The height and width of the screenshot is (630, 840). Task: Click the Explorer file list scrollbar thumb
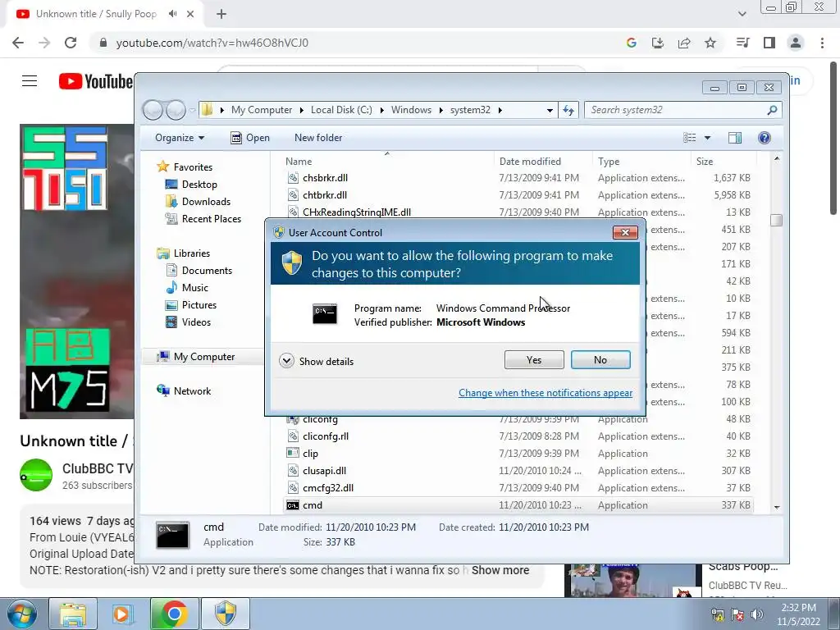click(x=776, y=220)
